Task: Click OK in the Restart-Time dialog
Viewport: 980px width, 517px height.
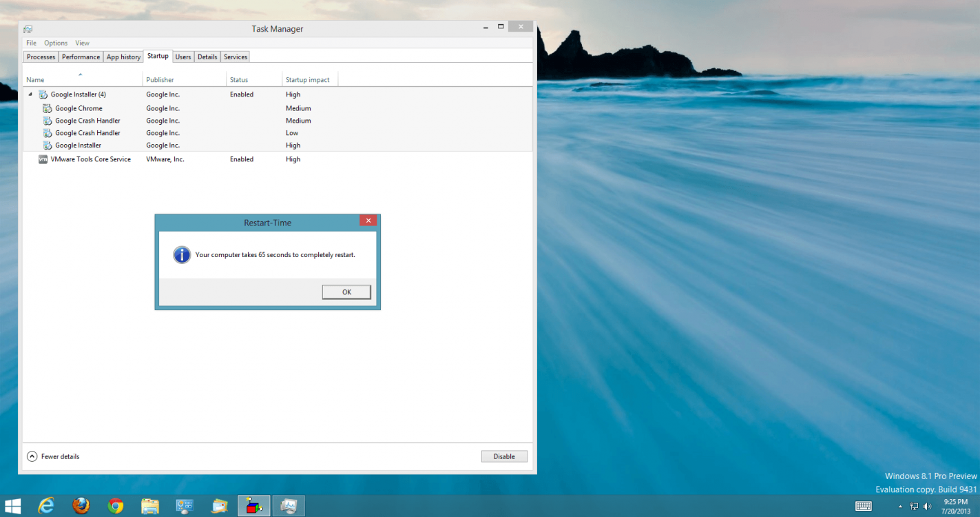Action: [x=346, y=292]
